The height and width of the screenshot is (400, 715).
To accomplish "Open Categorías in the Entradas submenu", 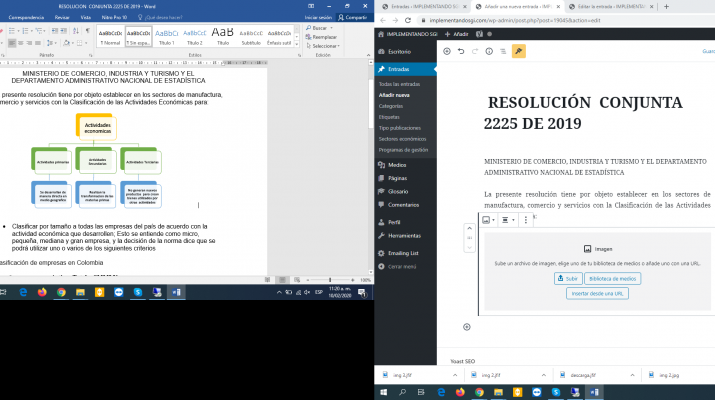I will click(x=391, y=105).
